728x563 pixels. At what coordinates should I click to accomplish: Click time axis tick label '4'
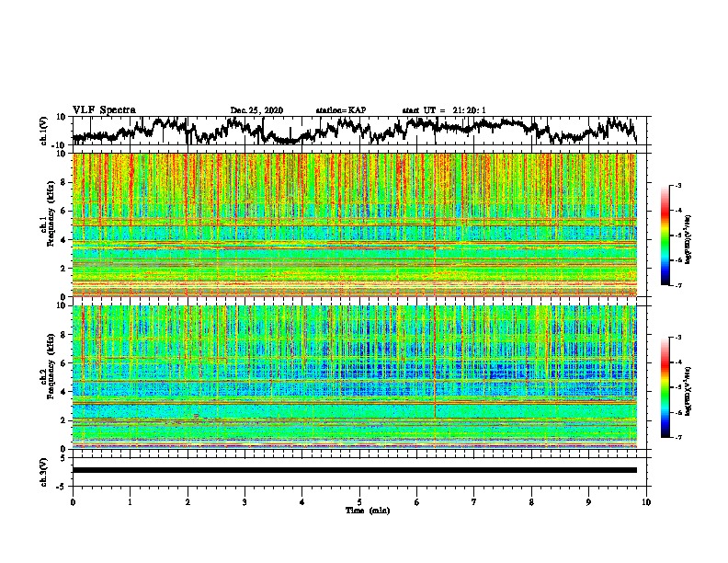[x=302, y=502]
